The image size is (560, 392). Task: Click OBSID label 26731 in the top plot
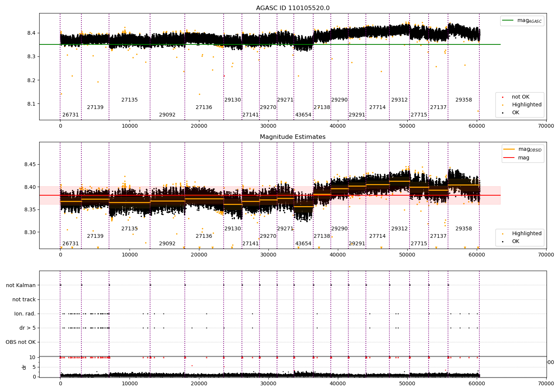[71, 115]
